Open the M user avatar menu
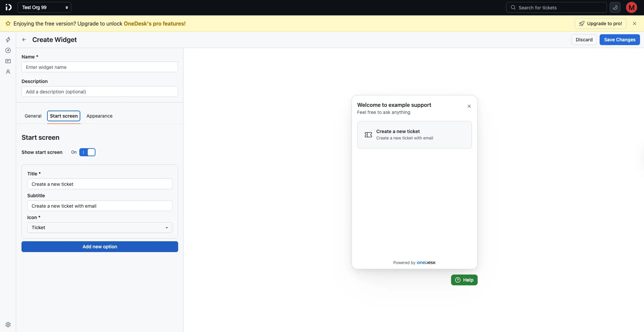 click(x=631, y=7)
